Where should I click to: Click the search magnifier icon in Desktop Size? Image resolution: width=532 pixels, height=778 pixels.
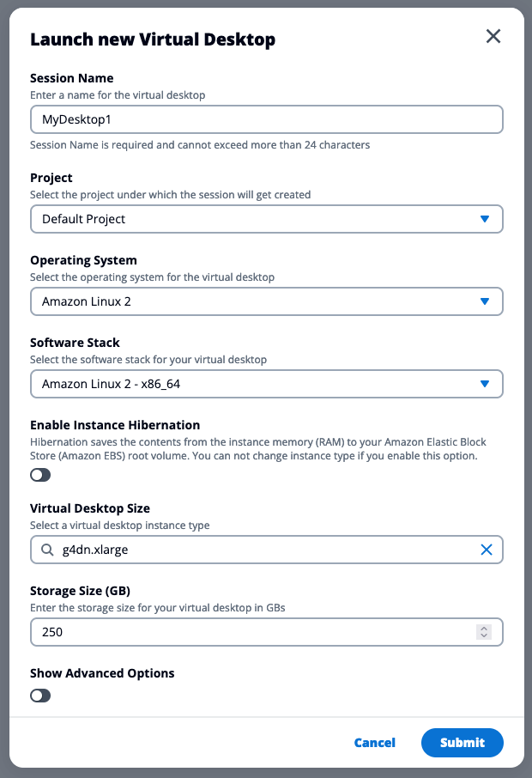(46, 550)
